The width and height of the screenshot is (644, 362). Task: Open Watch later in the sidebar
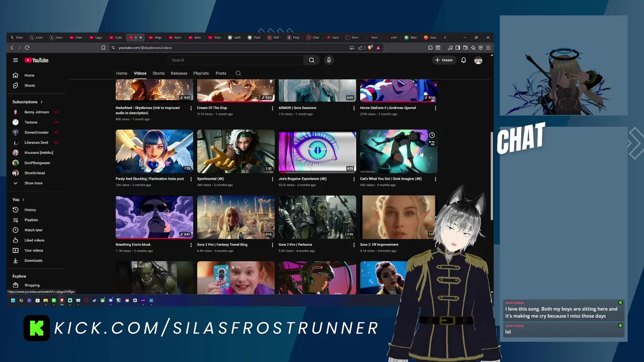(x=33, y=230)
